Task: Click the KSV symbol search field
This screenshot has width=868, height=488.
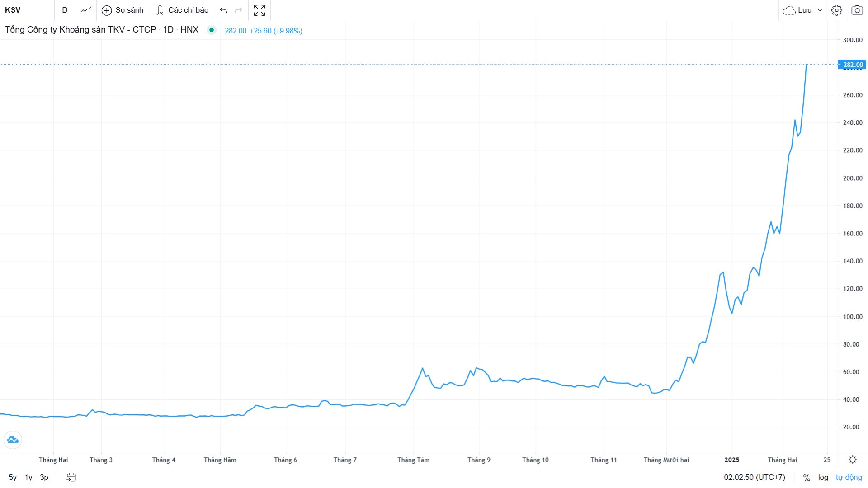Action: tap(27, 10)
